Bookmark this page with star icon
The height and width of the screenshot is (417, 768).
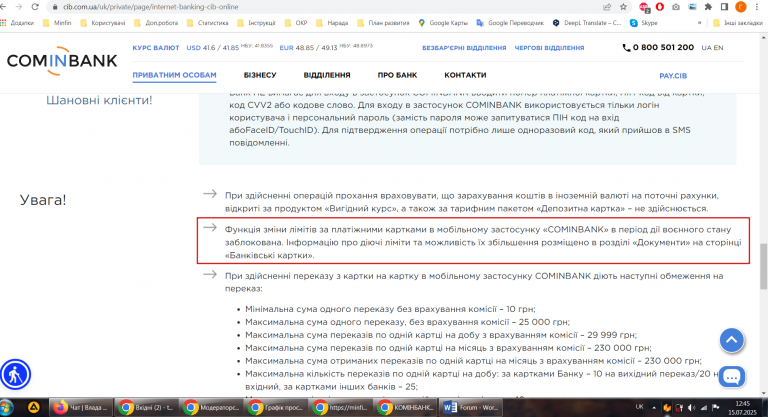coord(623,7)
